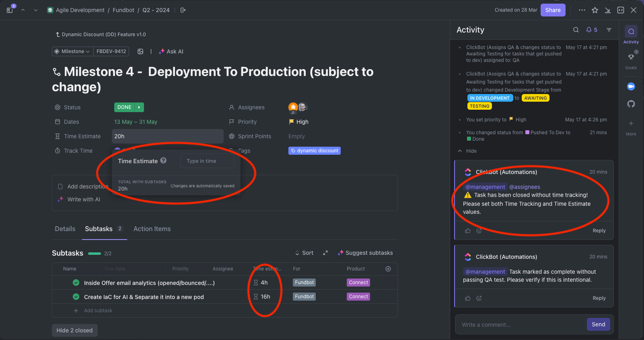This screenshot has width=644, height=340.
Task: Advance status with DONE arrow button
Action: click(x=139, y=107)
